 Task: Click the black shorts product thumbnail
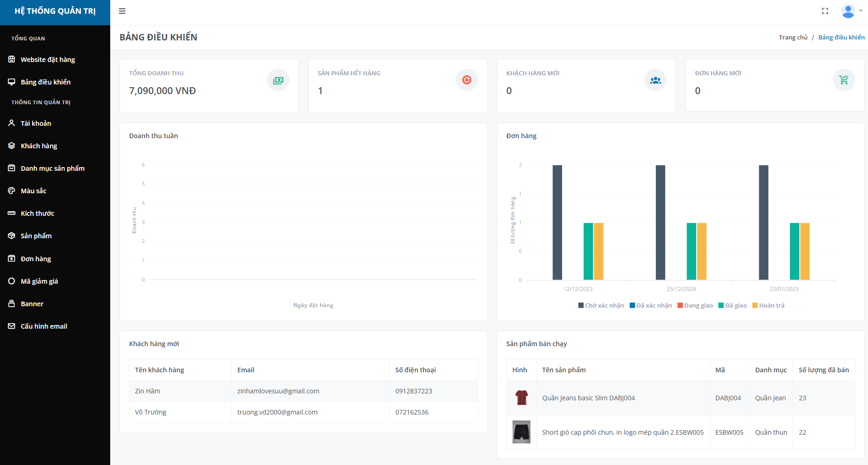coord(521,432)
